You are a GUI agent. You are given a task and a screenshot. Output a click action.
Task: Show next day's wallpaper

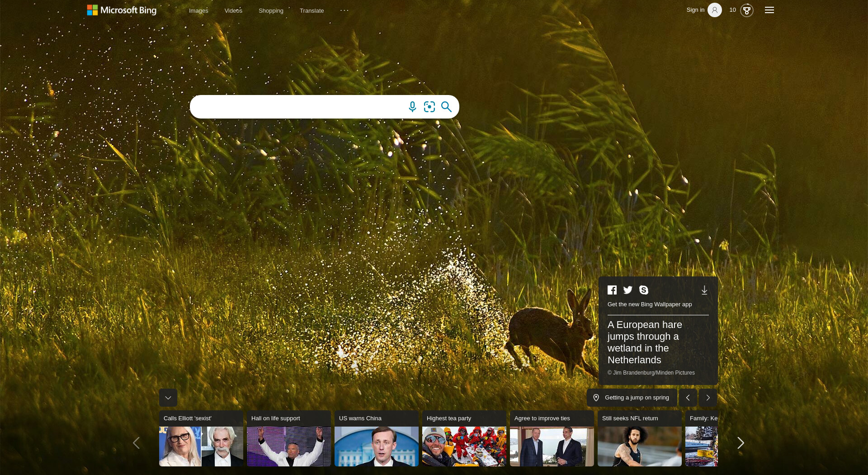coord(708,398)
